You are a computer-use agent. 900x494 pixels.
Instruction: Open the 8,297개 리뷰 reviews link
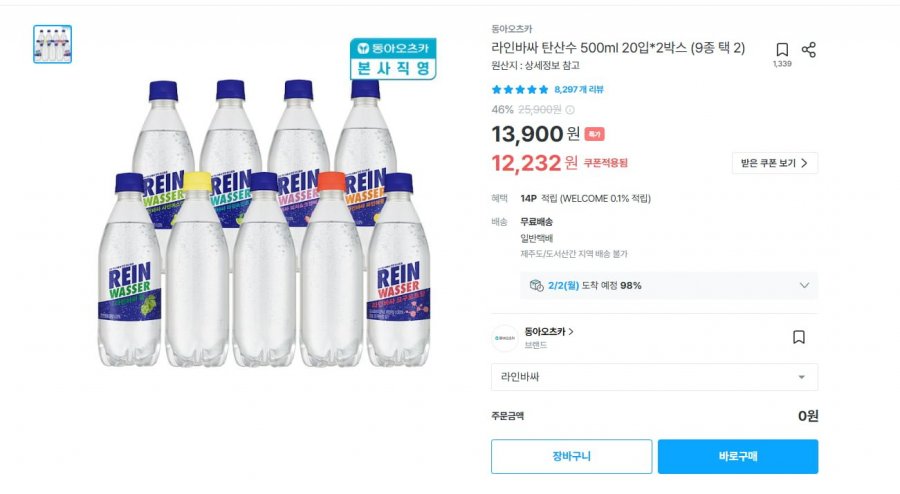pyautogui.click(x=578, y=89)
